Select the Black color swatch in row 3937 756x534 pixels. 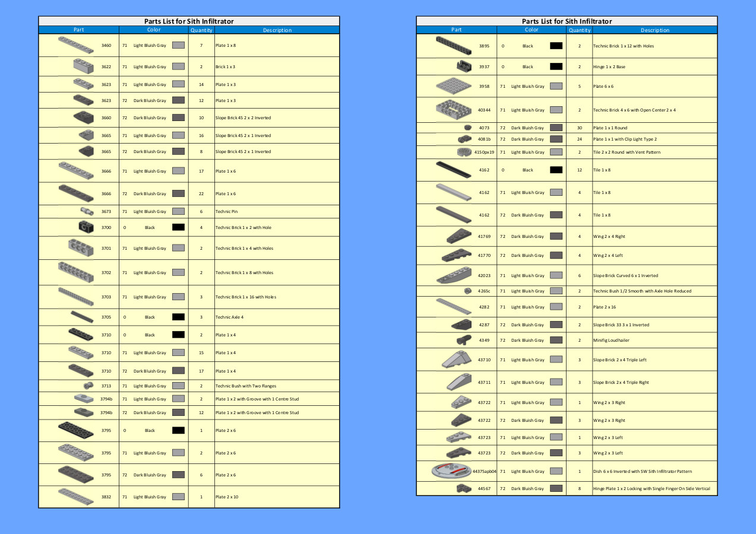click(556, 66)
